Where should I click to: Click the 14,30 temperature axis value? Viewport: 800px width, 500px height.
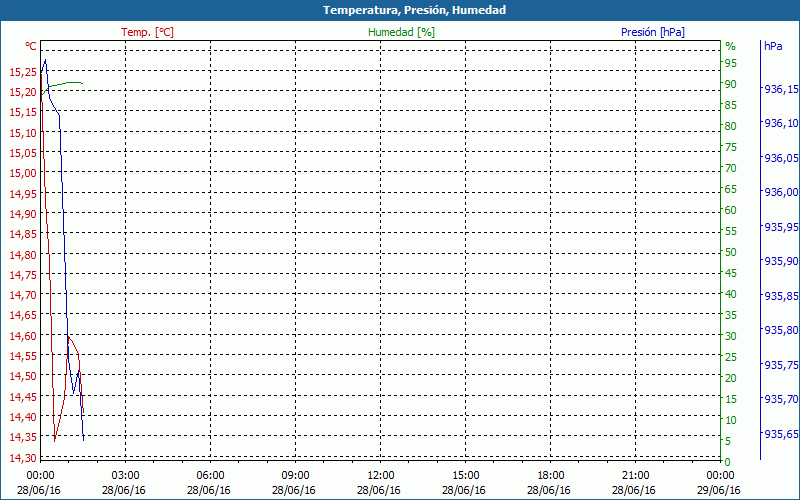(23, 458)
